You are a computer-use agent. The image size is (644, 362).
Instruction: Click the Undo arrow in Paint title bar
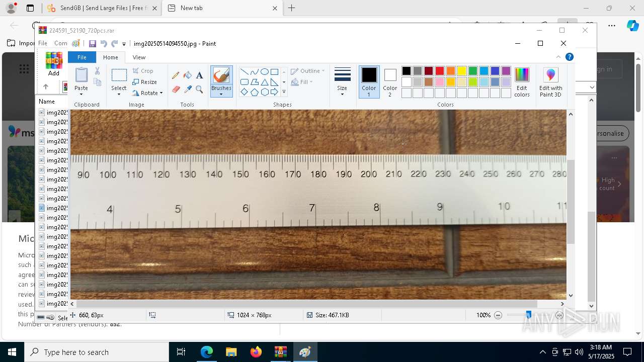(104, 44)
